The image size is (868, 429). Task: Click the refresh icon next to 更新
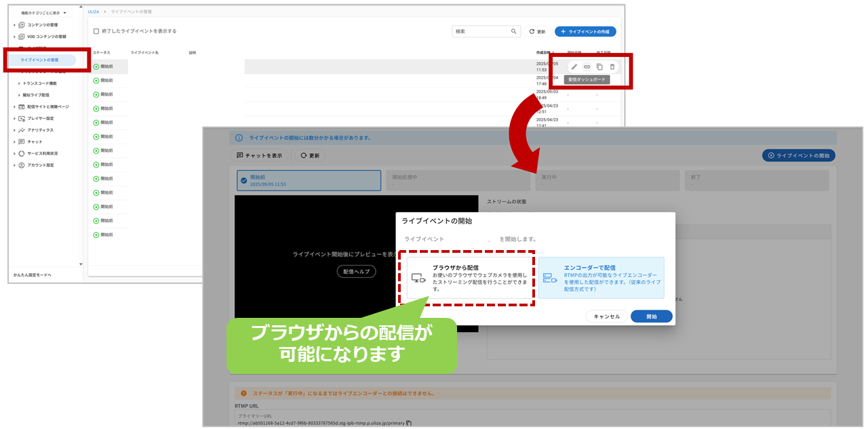click(531, 31)
